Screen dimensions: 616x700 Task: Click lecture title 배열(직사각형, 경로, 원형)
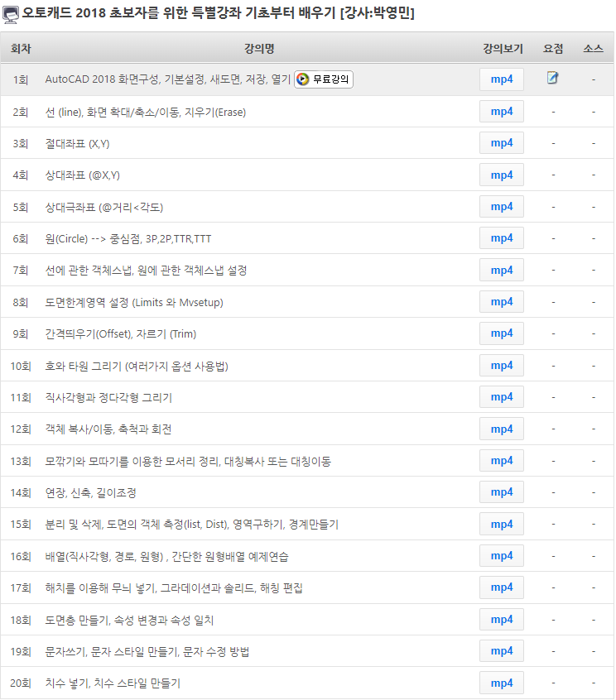(x=167, y=556)
